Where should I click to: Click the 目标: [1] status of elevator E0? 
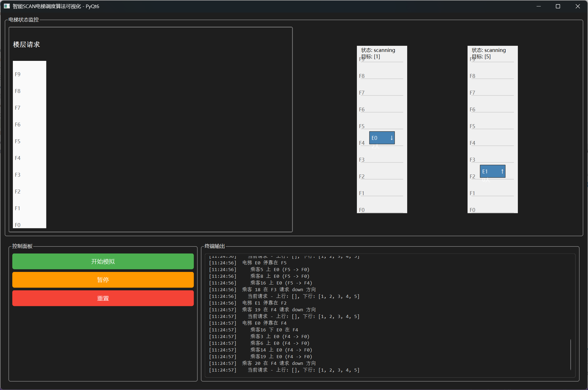tap(371, 57)
